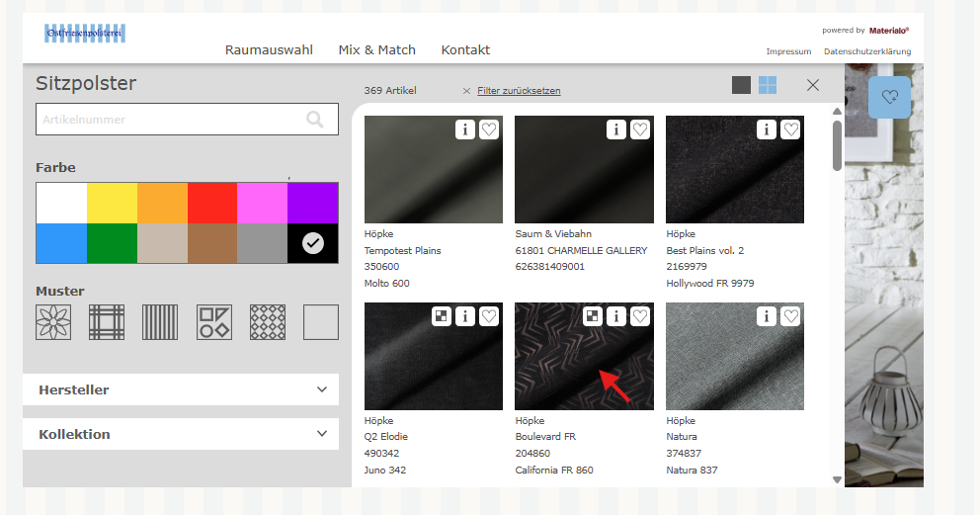Select the pink color swatch
980x515 pixels.
pos(263,203)
